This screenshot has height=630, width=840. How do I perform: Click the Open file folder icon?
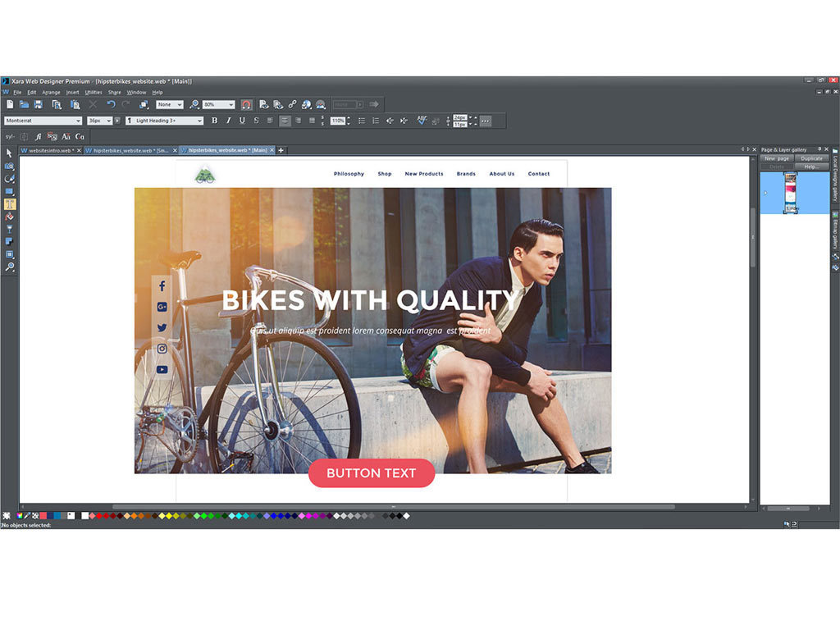coord(24,104)
